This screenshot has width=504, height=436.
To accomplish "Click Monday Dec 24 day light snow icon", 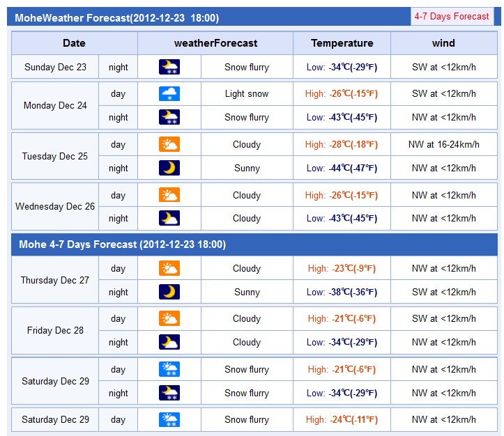I will (x=169, y=93).
